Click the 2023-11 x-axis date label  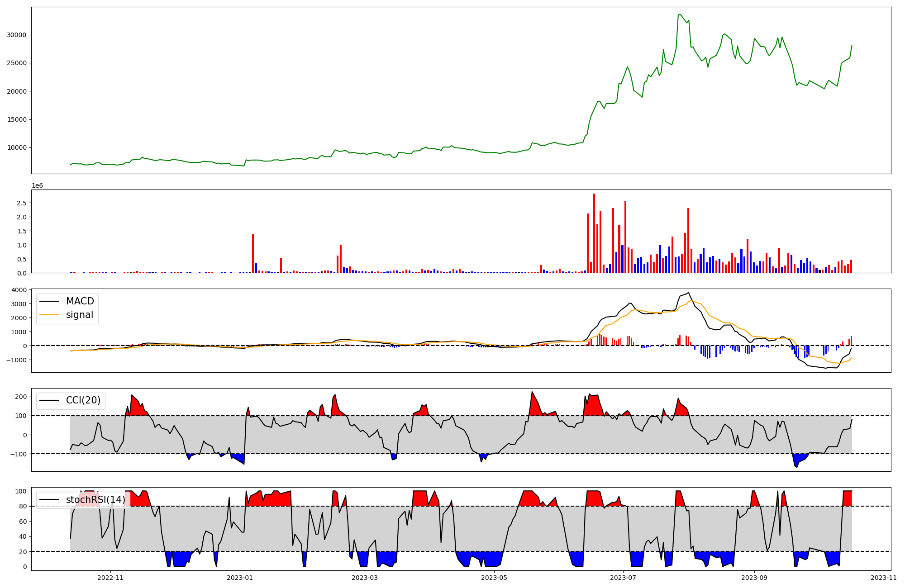pyautogui.click(x=884, y=578)
